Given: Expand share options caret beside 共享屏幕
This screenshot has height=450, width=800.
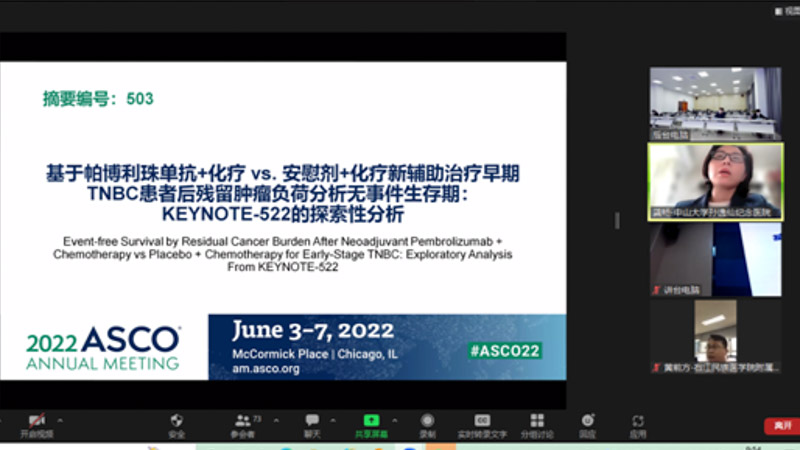Looking at the screenshot, I should (394, 420).
